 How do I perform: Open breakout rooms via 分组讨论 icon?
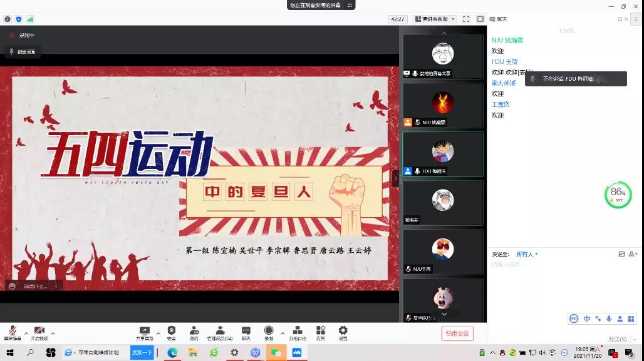[297, 330]
